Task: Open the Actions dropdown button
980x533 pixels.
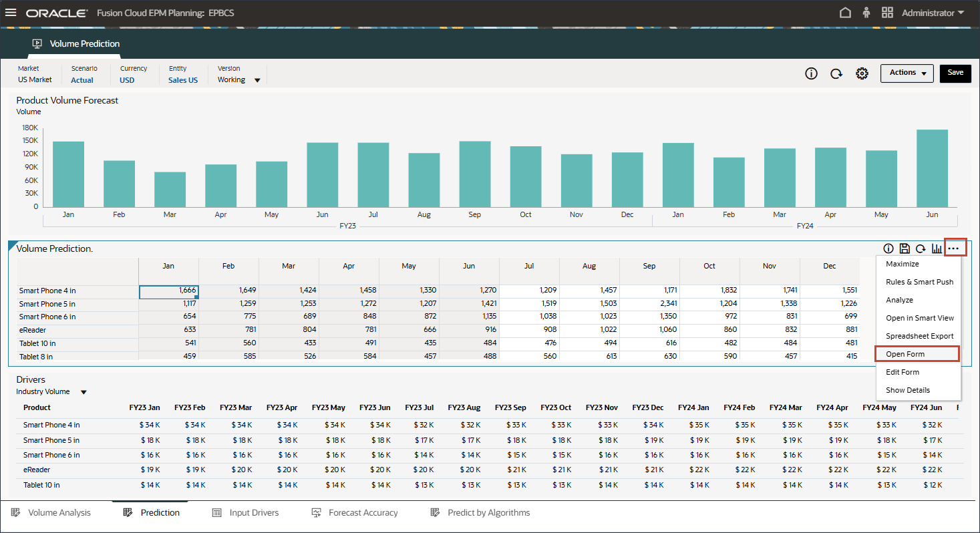Action: pos(907,73)
